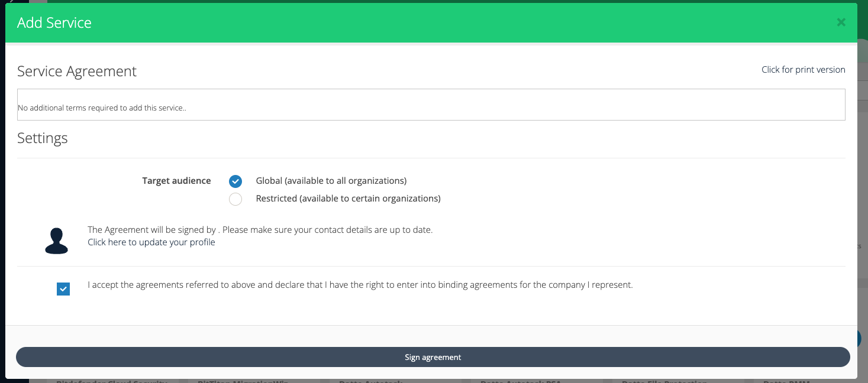The height and width of the screenshot is (383, 868).
Task: Select the Restricted target audience radio button
Action: 235,199
